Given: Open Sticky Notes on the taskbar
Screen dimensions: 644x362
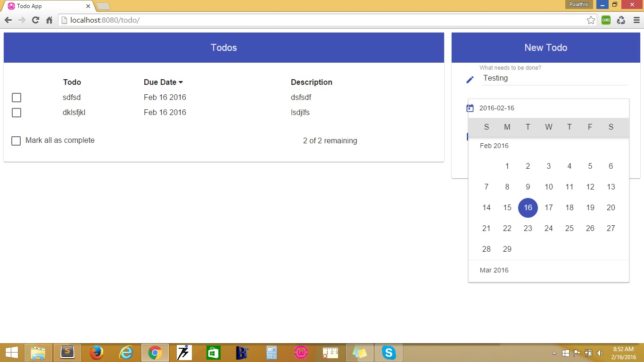Looking at the screenshot, I should coord(360,353).
